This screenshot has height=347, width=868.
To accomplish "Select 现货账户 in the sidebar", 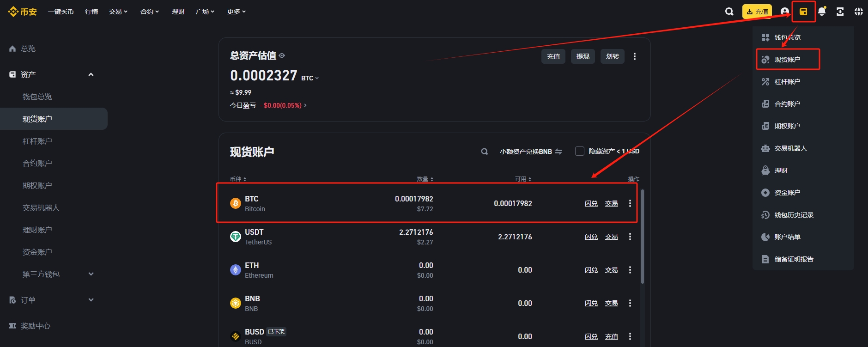I will [x=54, y=119].
